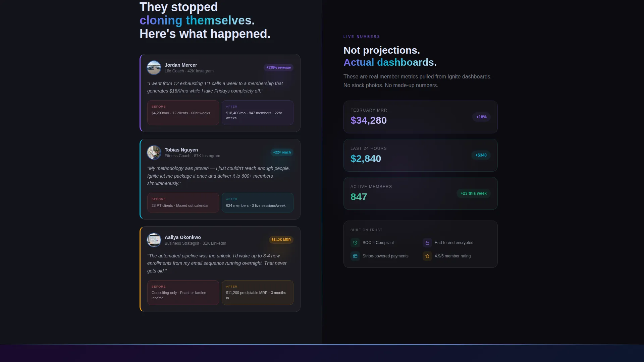Click the +338% revenue badge
Image resolution: width=644 pixels, height=362 pixels.
point(278,68)
